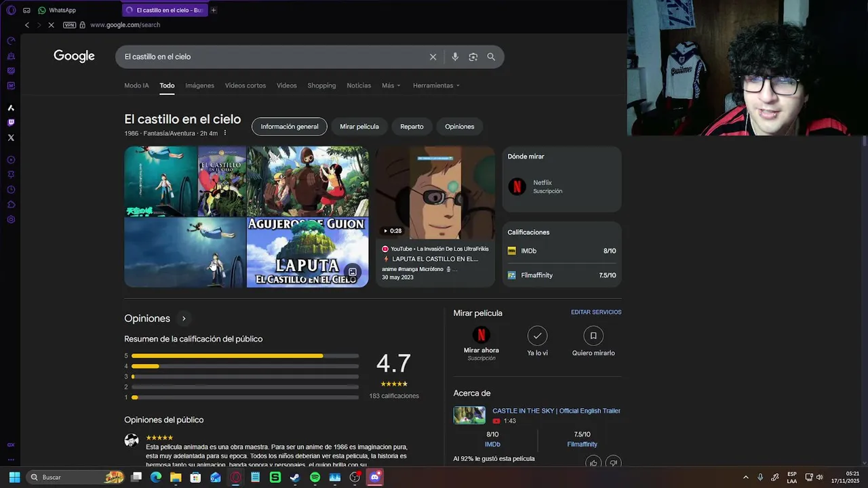Open Spotify from the taskbar
Screen dimensions: 868x488
(315, 477)
